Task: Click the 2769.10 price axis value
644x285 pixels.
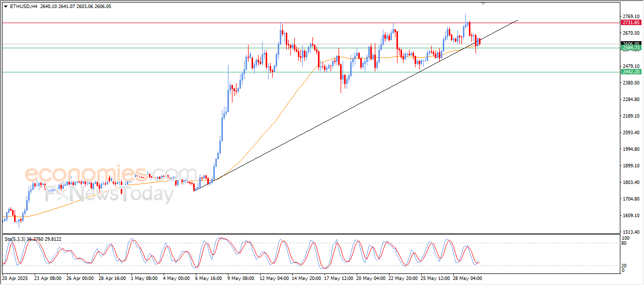Action: (x=631, y=17)
